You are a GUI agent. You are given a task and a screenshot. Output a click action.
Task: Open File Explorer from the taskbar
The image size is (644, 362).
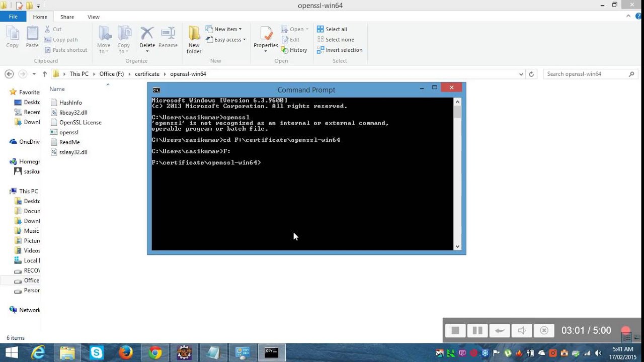pyautogui.click(x=67, y=353)
